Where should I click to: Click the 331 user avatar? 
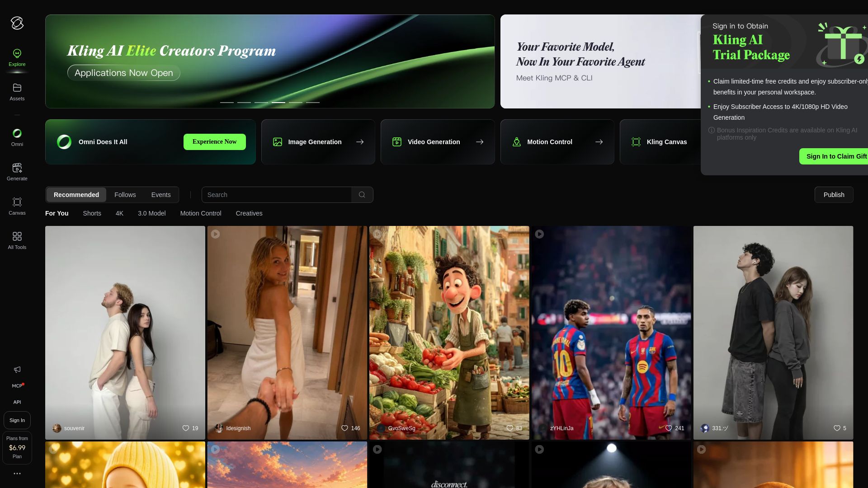[x=705, y=428]
